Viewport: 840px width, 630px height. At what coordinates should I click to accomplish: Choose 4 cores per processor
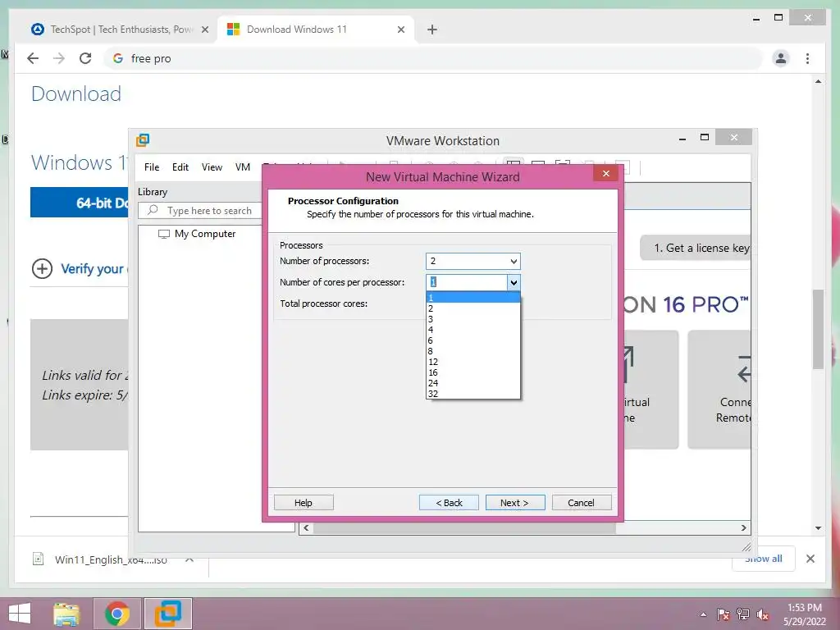click(x=473, y=330)
